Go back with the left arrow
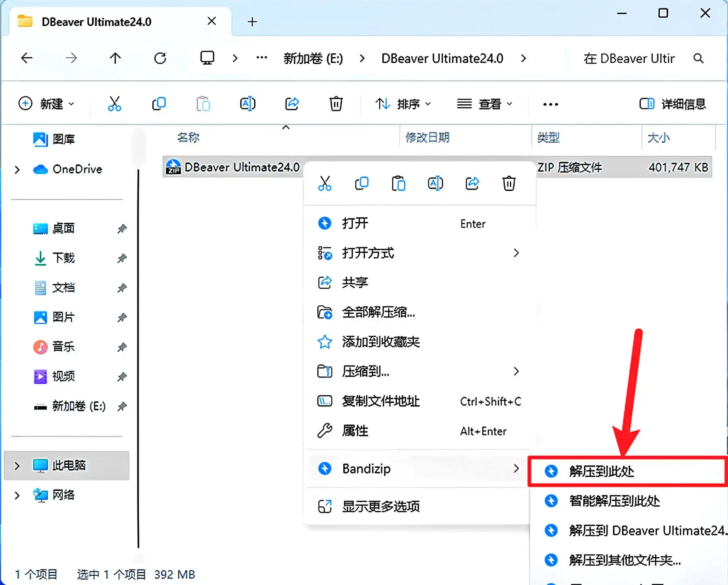 [x=27, y=58]
